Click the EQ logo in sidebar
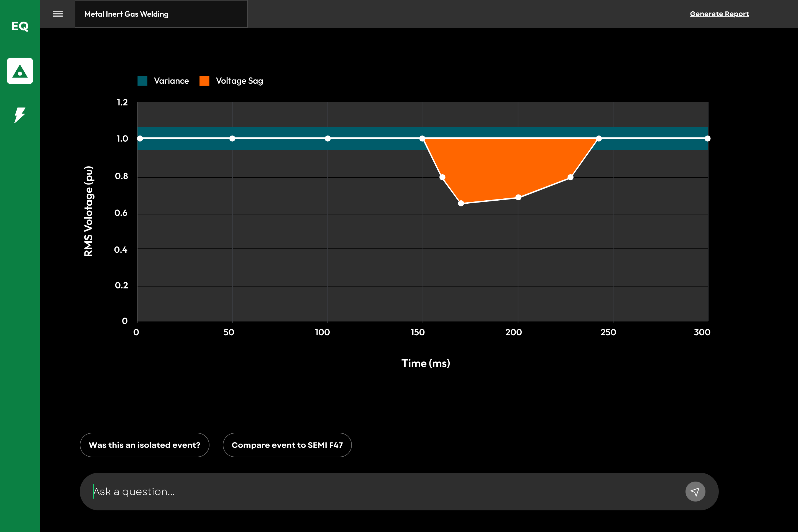The width and height of the screenshot is (798, 532). coord(20,26)
